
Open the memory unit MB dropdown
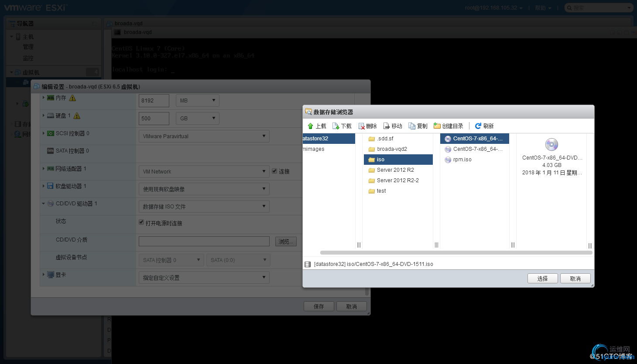tap(198, 101)
